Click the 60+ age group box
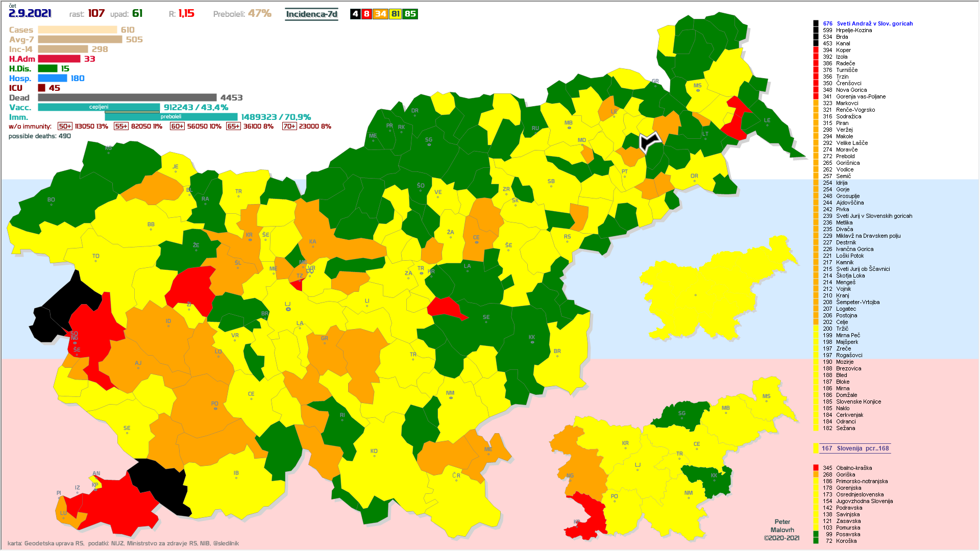This screenshot has width=980, height=551. [x=177, y=127]
